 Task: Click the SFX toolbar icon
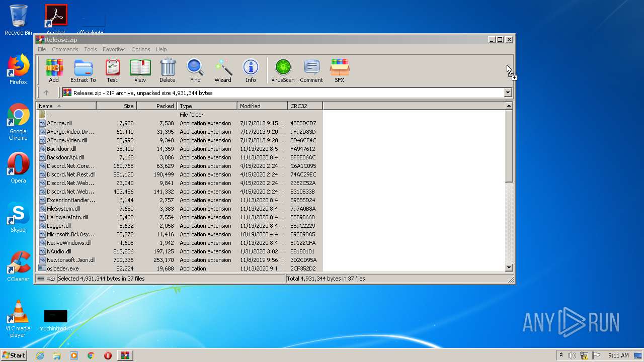pyautogui.click(x=340, y=70)
